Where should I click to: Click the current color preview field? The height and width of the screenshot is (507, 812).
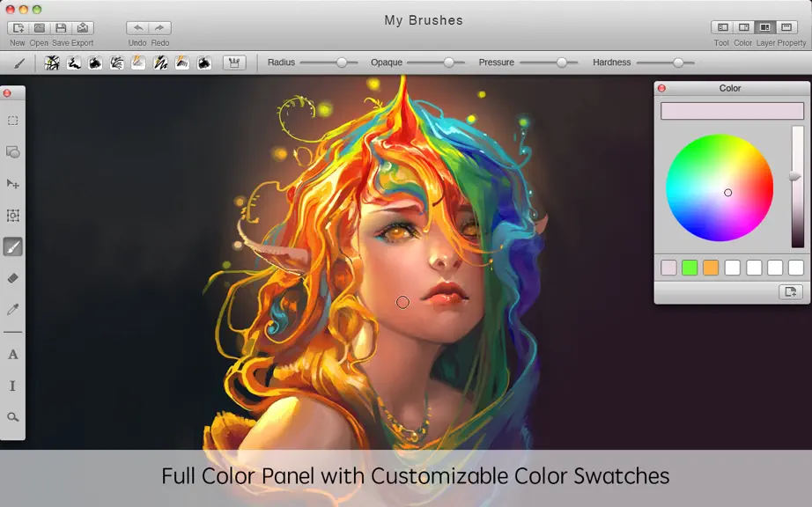732,111
